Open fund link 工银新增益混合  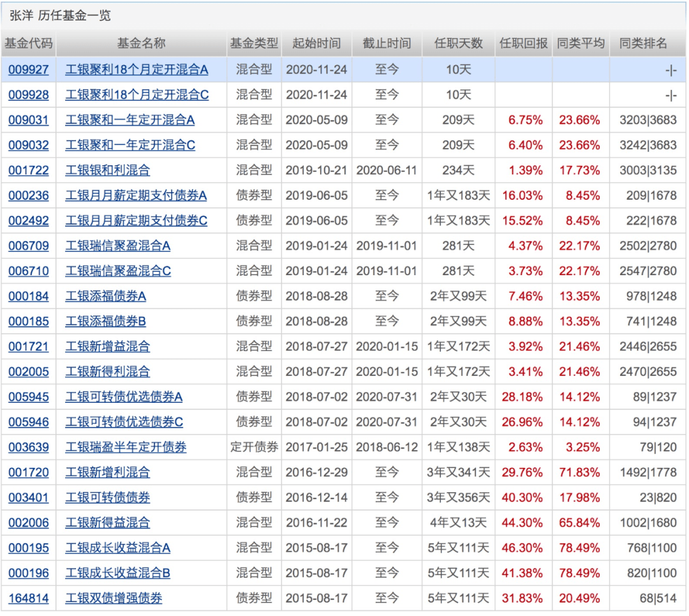coord(108,347)
